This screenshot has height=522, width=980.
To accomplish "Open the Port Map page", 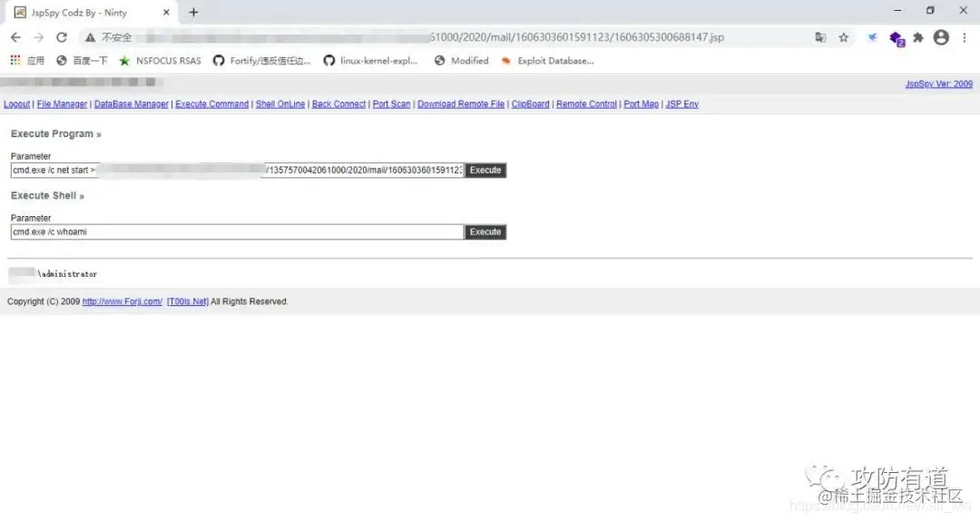I will [x=642, y=103].
